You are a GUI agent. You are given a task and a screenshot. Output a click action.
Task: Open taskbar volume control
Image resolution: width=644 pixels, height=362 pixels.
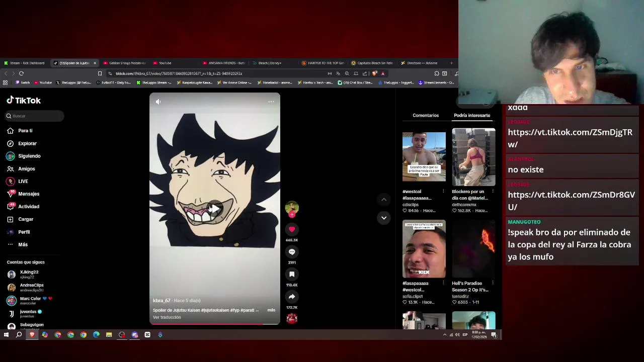click(457, 335)
